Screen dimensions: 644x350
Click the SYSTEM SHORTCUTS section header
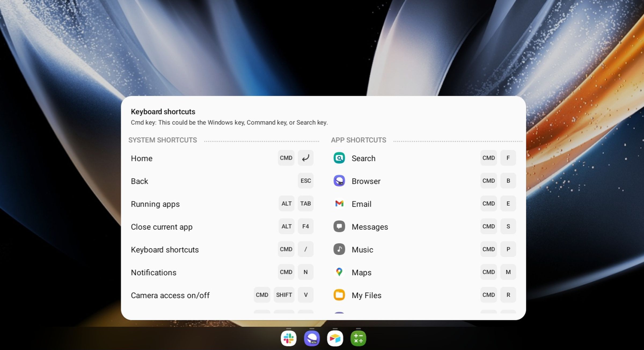coord(163,140)
